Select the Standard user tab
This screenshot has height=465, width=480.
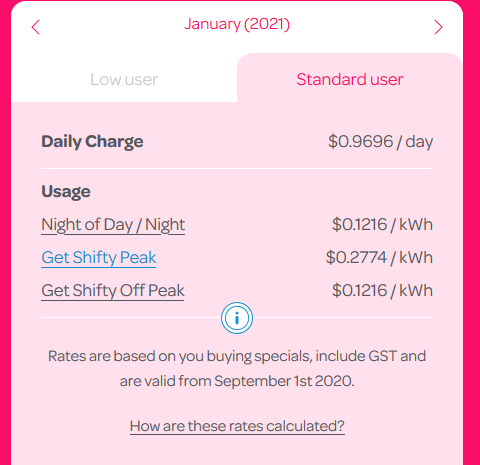click(350, 79)
